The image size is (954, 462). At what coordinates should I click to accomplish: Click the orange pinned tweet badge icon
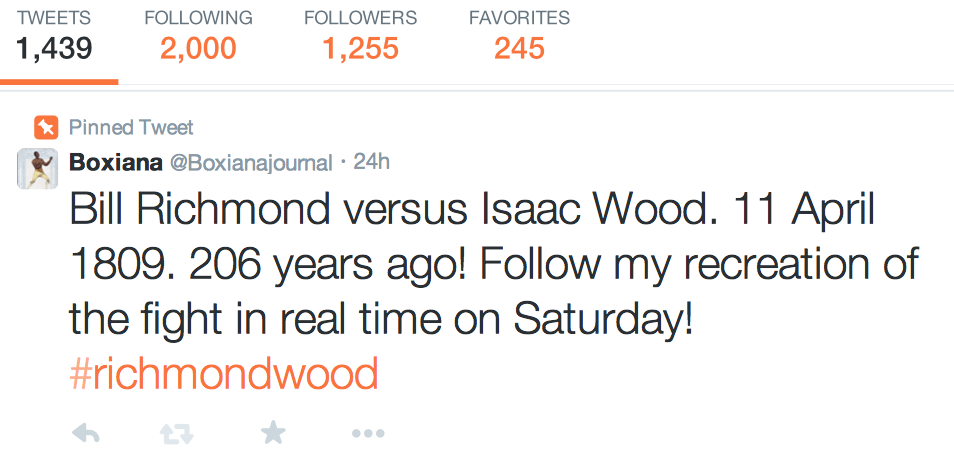click(x=45, y=128)
